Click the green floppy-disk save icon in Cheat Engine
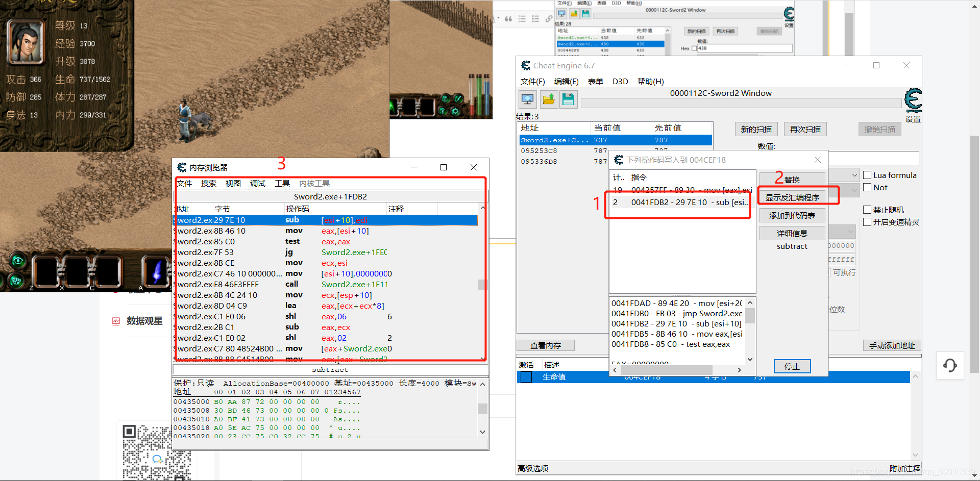980x481 pixels. [x=568, y=99]
